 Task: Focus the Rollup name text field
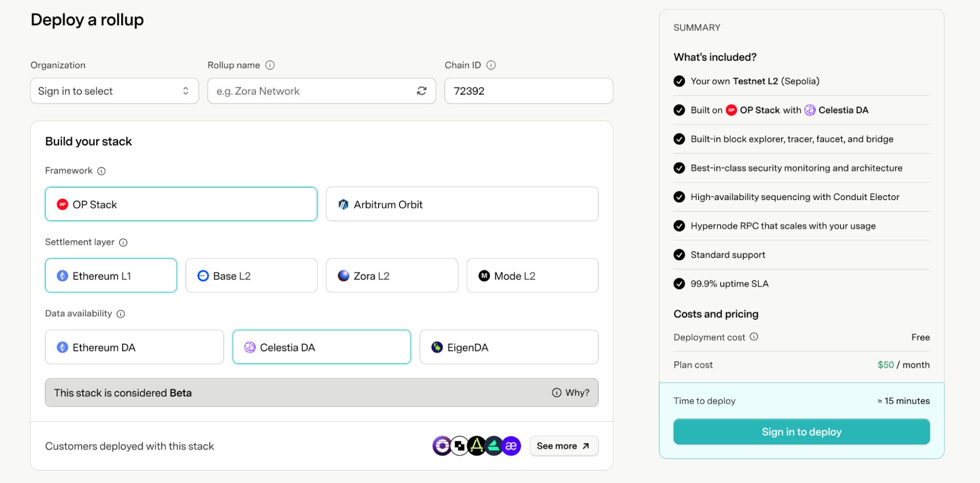point(312,91)
